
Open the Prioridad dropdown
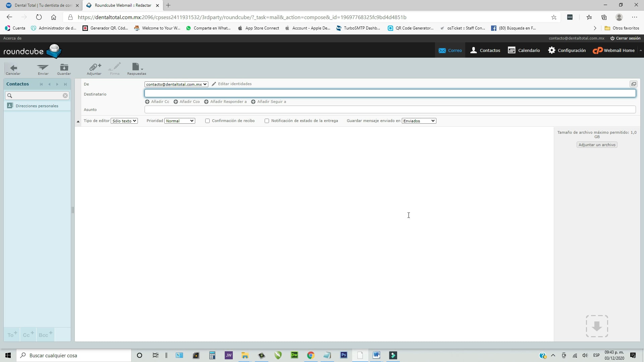coord(179,121)
